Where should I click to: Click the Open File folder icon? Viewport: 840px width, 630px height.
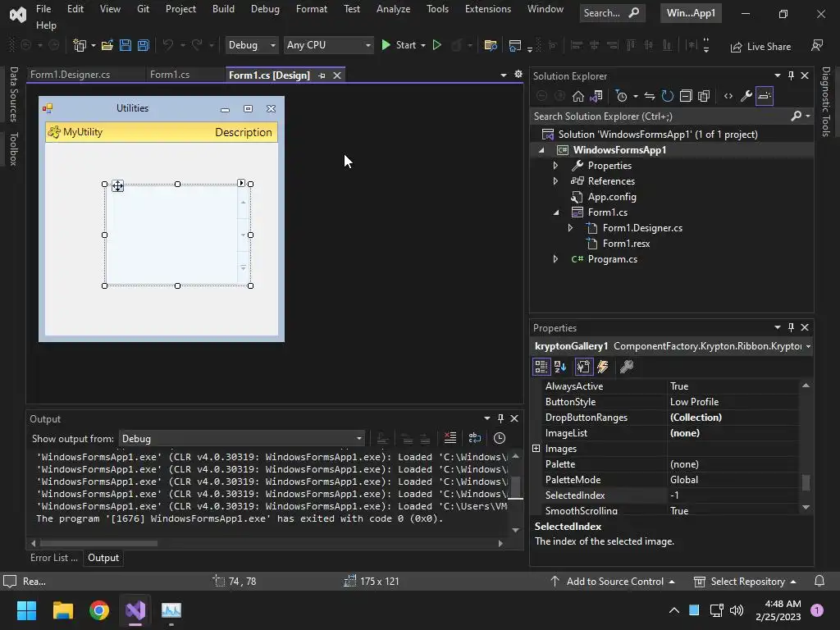[107, 46]
